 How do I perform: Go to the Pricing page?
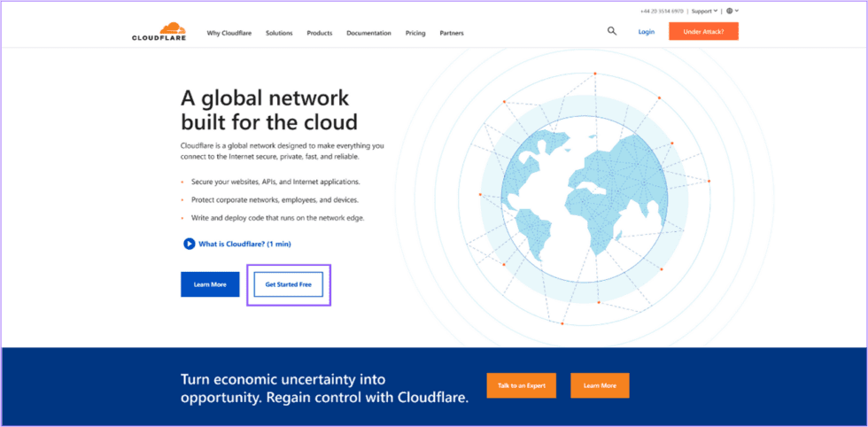click(415, 33)
